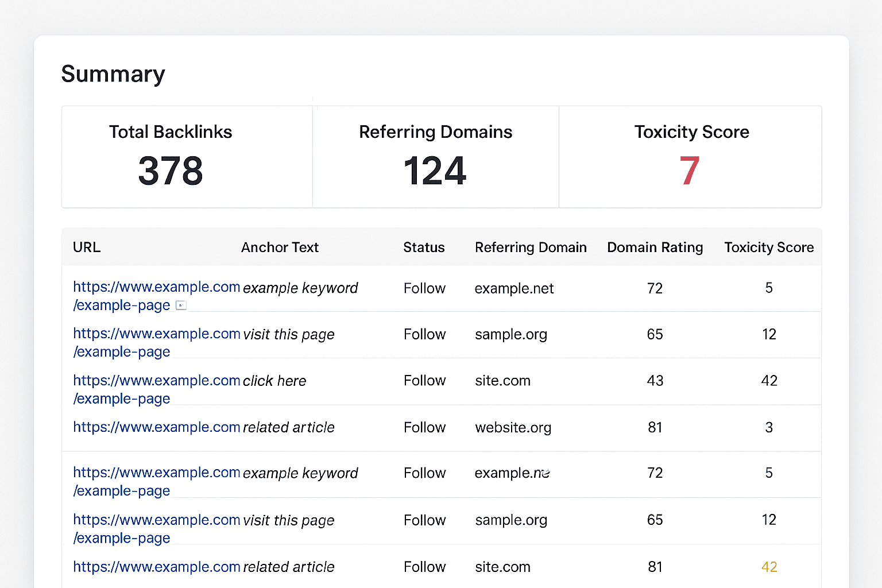Open the URL link beside the external-link icon
The width and height of the screenshot is (882, 588).
[x=156, y=296]
